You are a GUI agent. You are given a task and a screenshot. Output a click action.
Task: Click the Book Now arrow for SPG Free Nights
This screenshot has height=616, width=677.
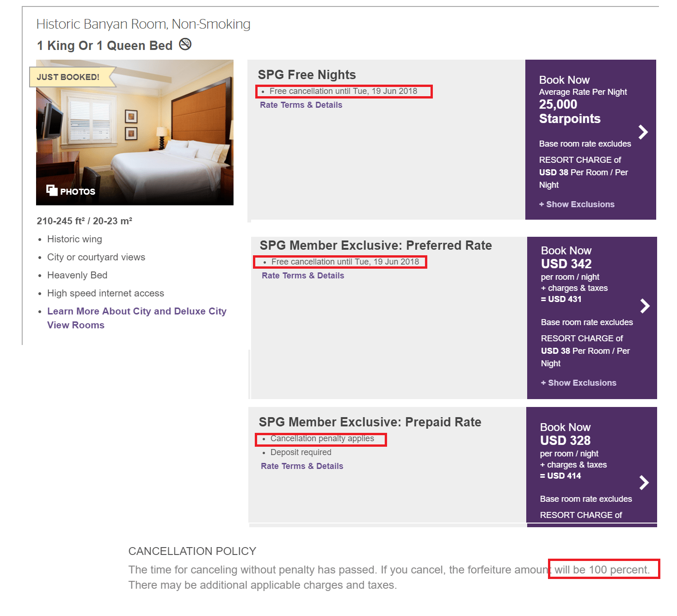(x=643, y=132)
